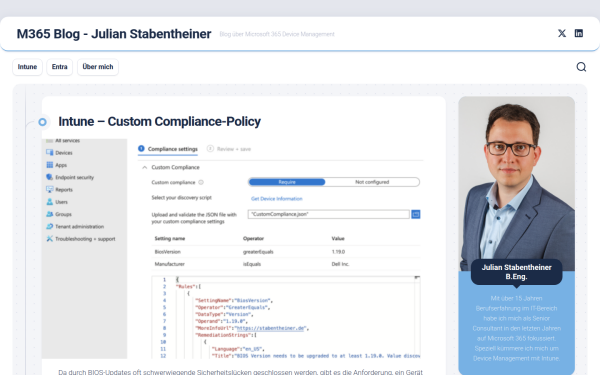Click the blog tagline about Device Management
The width and height of the screenshot is (600, 375).
pyautogui.click(x=277, y=34)
